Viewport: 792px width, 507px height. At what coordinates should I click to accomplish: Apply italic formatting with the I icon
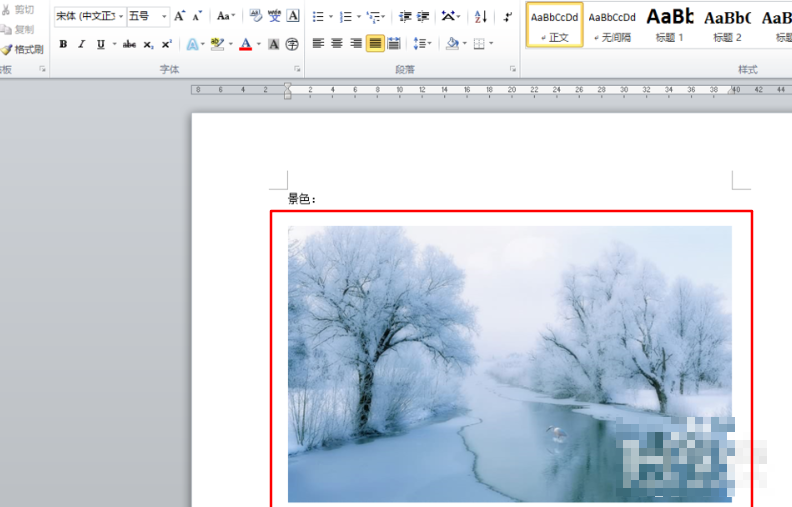tap(81, 44)
